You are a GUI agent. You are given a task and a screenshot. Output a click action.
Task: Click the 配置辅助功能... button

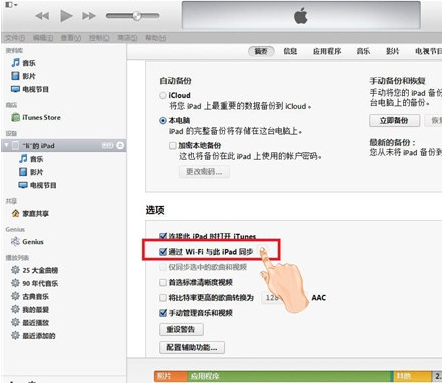click(x=192, y=348)
